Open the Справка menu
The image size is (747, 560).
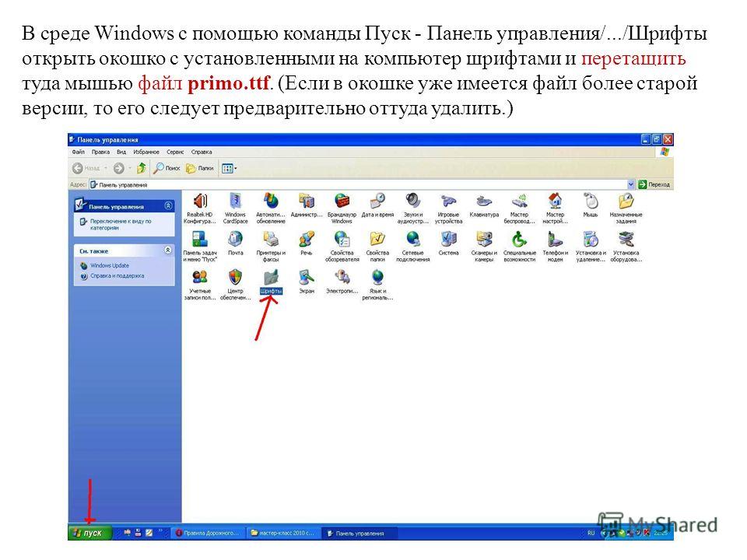point(202,152)
